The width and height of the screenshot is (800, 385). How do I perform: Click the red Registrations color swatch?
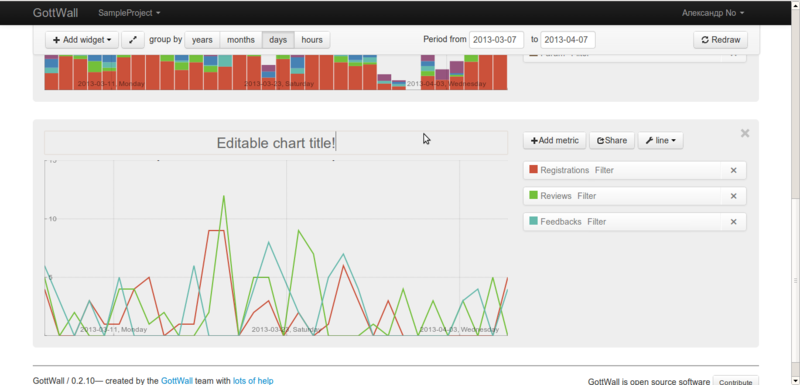click(534, 169)
